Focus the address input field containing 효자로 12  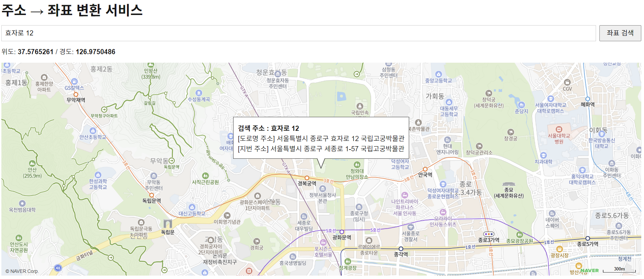299,33
